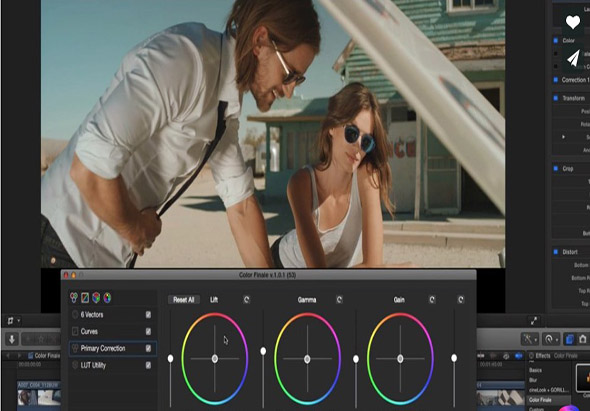The height and width of the screenshot is (411, 590).
Task: Open the retime tool dropdown arrow
Action: pyautogui.click(x=557, y=339)
